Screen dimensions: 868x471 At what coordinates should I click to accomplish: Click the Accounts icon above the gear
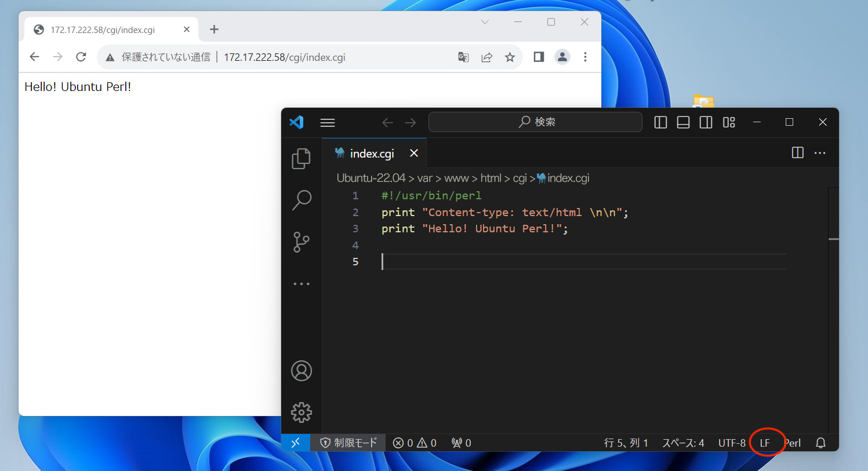tap(301, 371)
